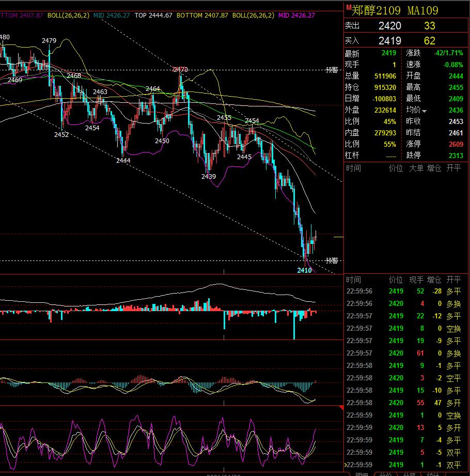Select the 涨跌 value -42/1.71%
The width and height of the screenshot is (470, 476).
click(448, 53)
